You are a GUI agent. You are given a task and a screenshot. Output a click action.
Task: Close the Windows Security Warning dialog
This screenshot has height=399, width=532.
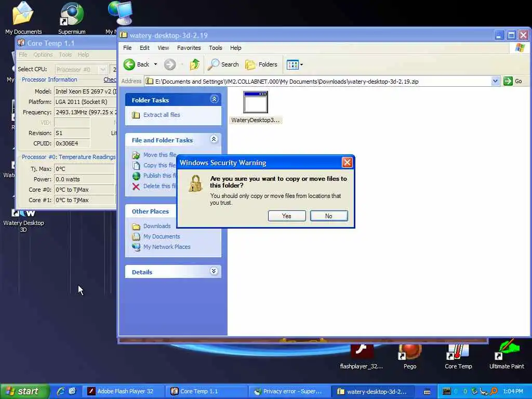point(347,163)
